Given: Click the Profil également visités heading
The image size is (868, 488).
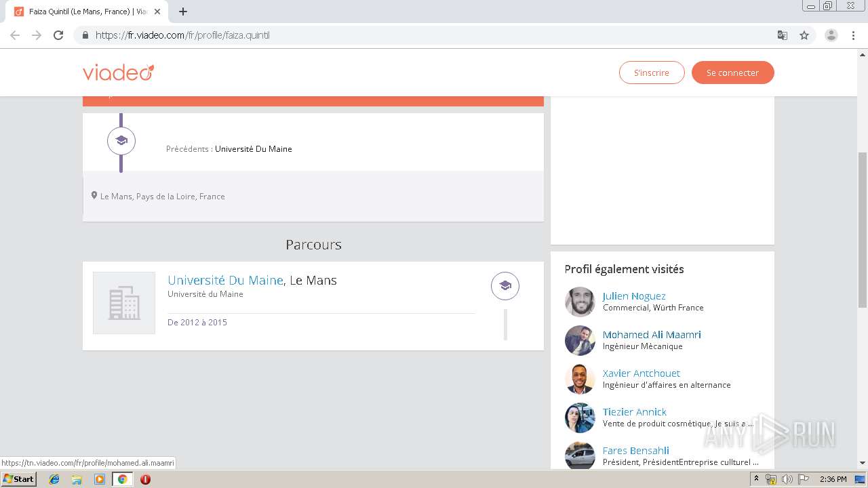Looking at the screenshot, I should tap(624, 269).
